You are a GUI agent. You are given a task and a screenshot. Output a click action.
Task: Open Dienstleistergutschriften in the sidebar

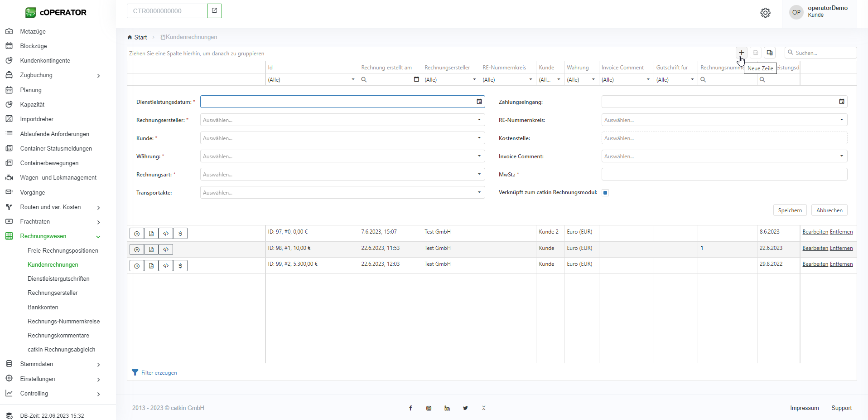(x=58, y=279)
